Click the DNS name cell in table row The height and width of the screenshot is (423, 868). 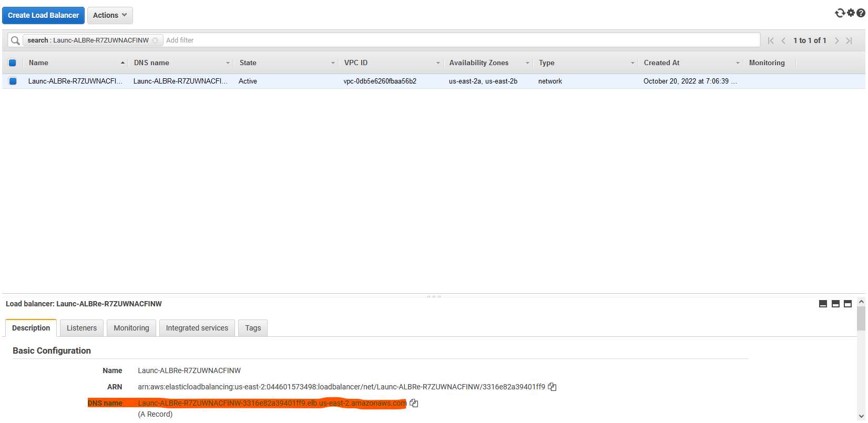click(180, 81)
